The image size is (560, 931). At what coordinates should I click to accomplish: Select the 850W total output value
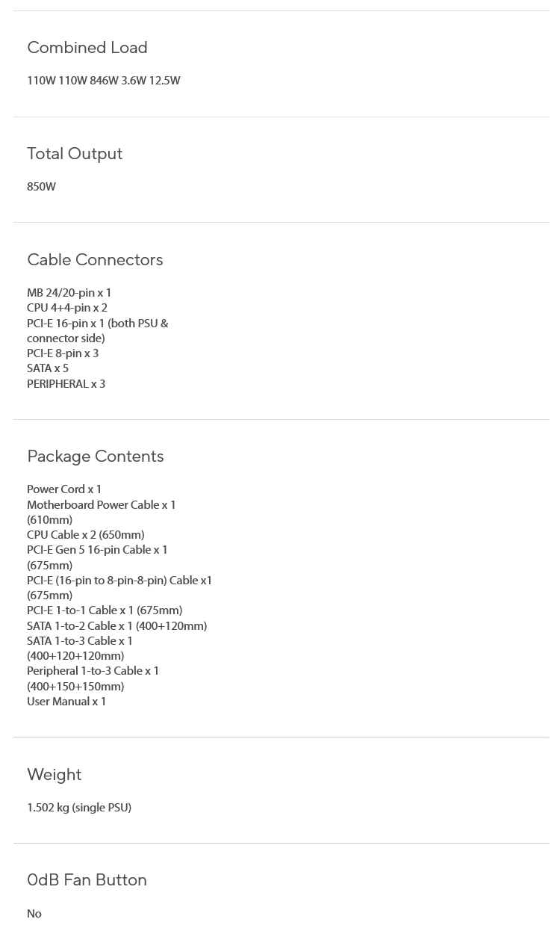click(x=42, y=187)
